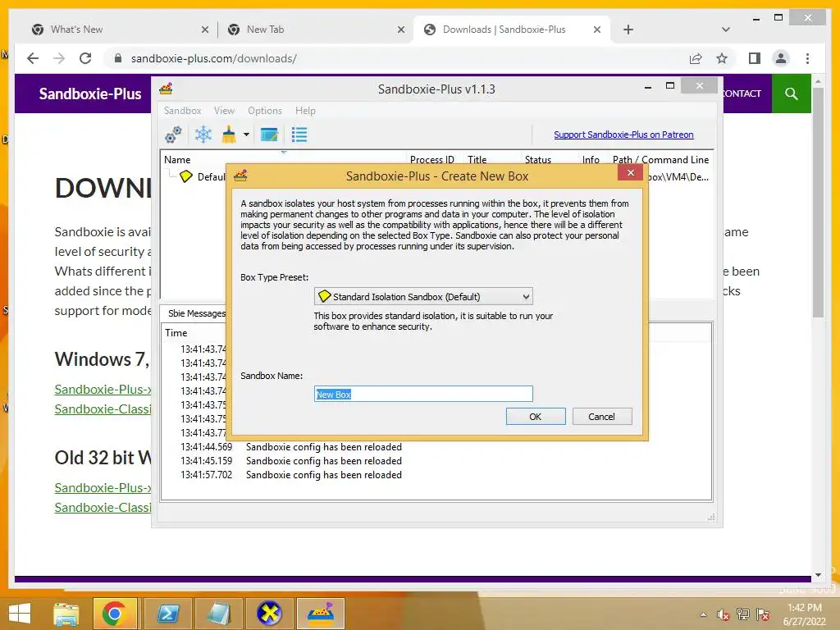The image size is (840, 630).
Task: Open the Help menu in Sandboxie-Plus
Action: 305,111
